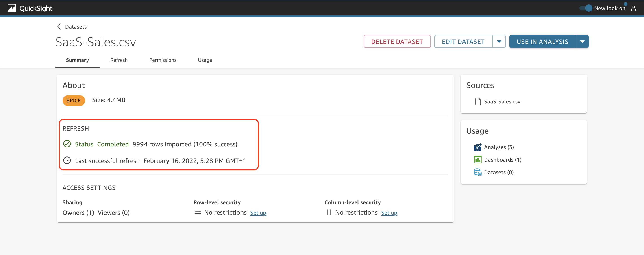The width and height of the screenshot is (644, 255).
Task: Open the user profile icon
Action: click(633, 8)
